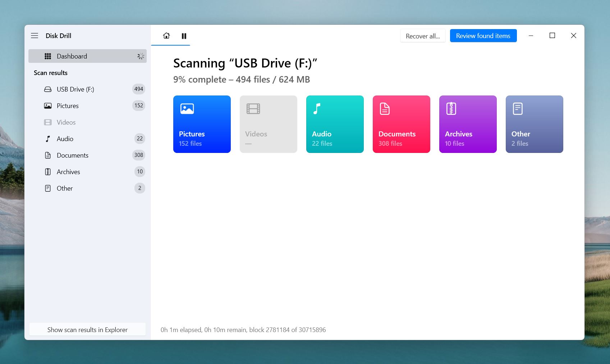Click the 2 badge beside Other

point(140,188)
